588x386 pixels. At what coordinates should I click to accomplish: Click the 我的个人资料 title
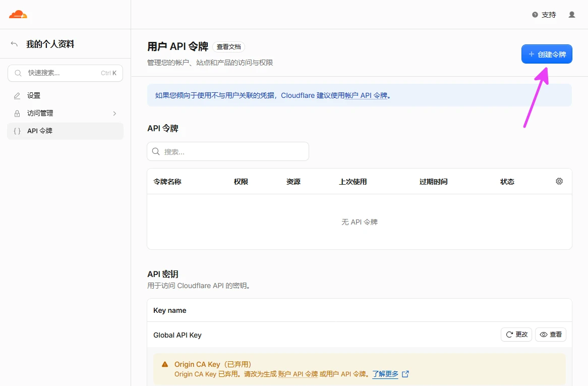click(x=50, y=44)
